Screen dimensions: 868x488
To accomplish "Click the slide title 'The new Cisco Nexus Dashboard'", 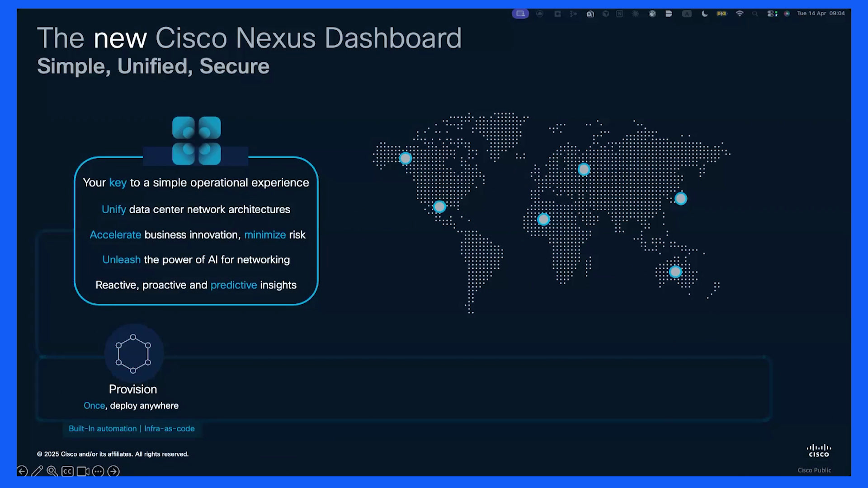I will click(249, 38).
